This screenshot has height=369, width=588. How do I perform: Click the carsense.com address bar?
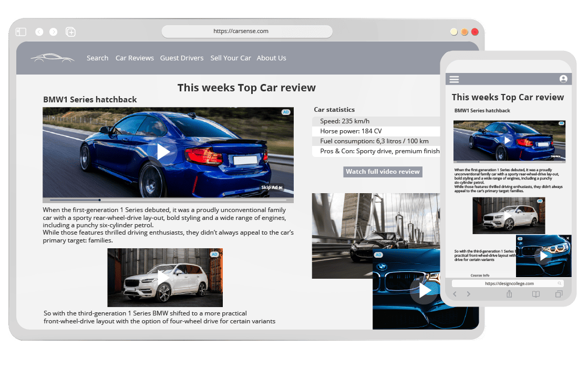247,31
